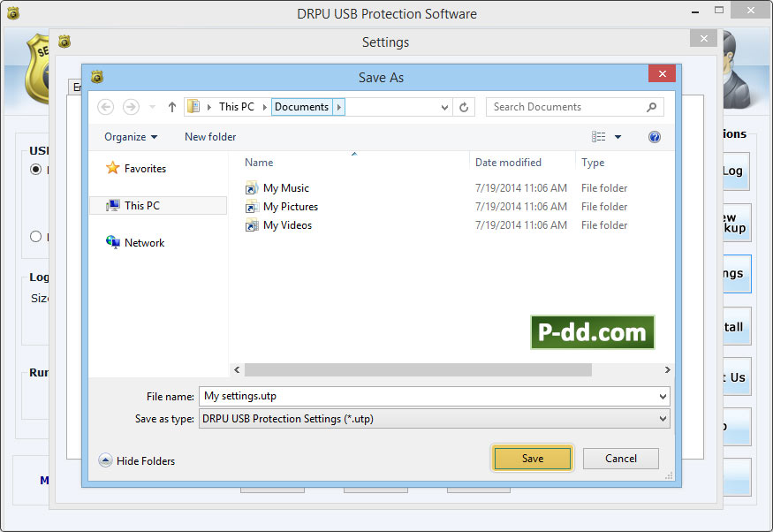Click the DRPU main window app icon

tap(13, 13)
